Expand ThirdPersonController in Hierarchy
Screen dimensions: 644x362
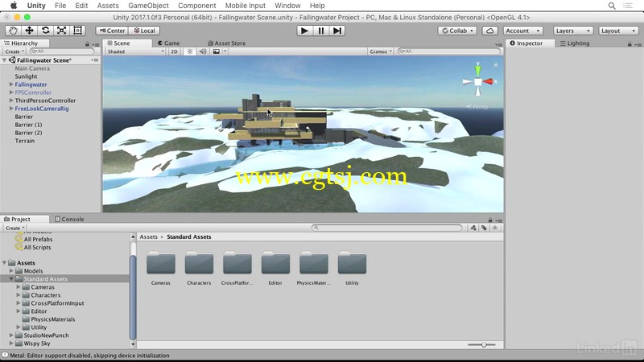11,100
